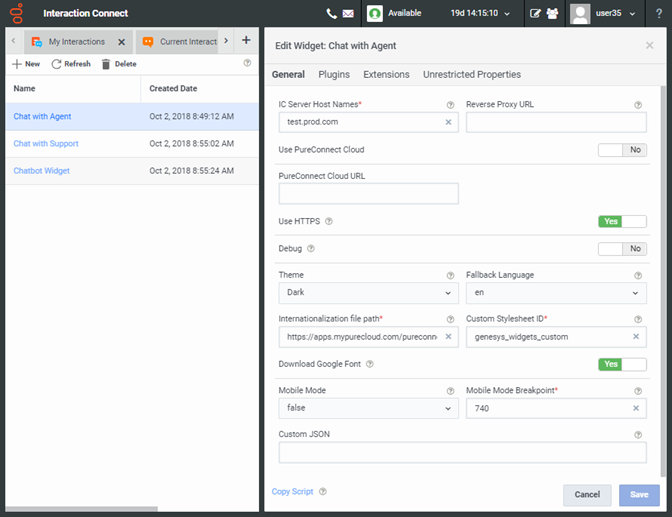This screenshot has height=517, width=672.
Task: Click the Custom JSON input field
Action: coord(462,453)
